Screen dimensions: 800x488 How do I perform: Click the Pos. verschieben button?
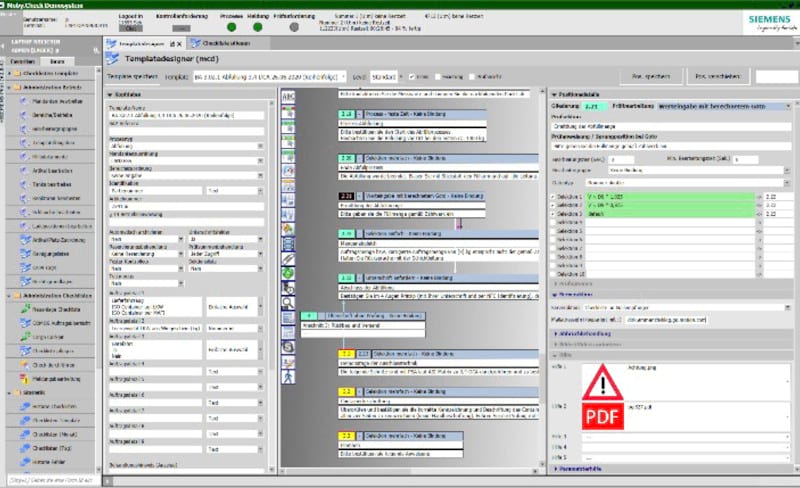pos(718,75)
